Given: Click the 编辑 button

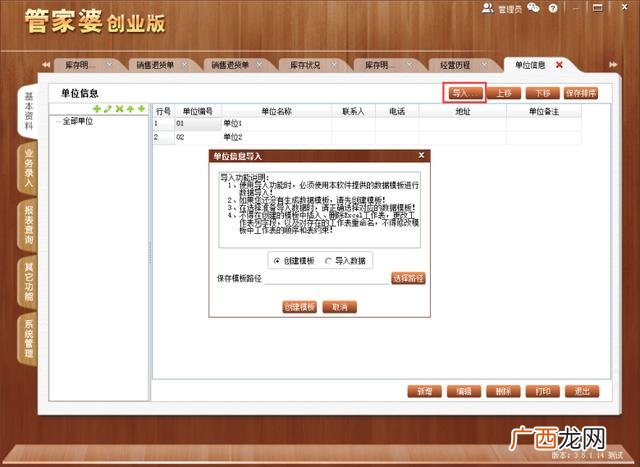Looking at the screenshot, I should [x=464, y=391].
